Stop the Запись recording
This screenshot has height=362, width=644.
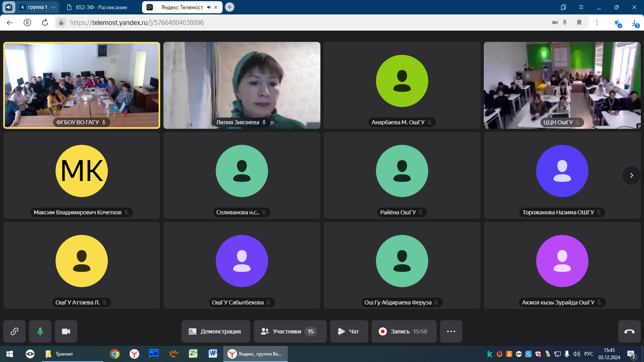404,331
